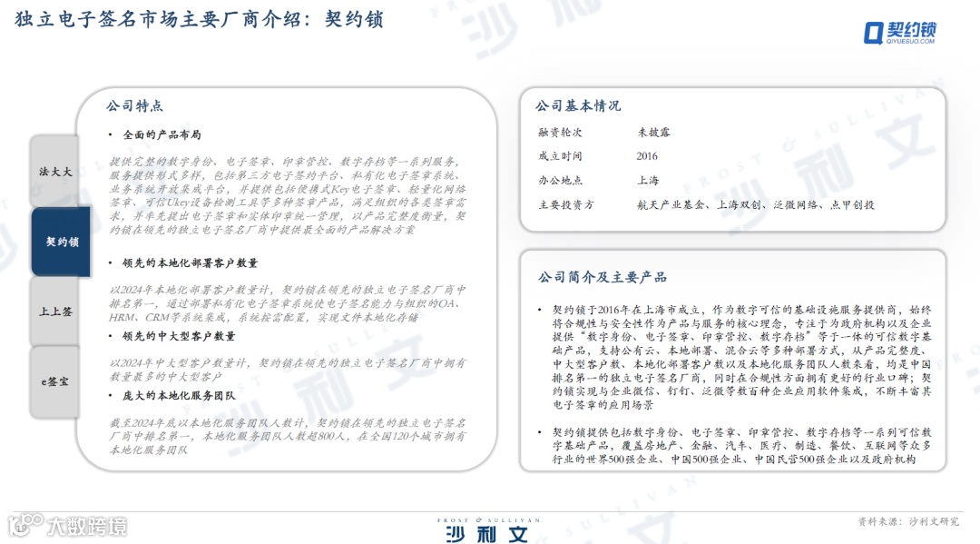Click the 融资轮次 label
The image size is (980, 544).
tap(560, 133)
